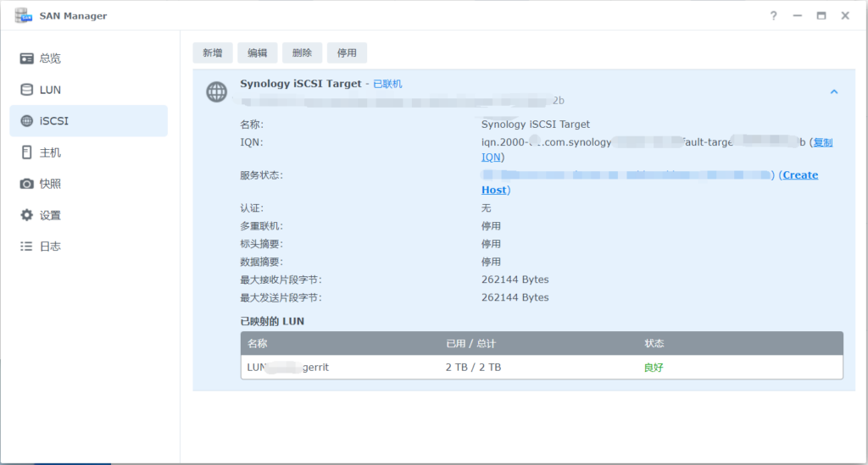Click the Create Host link
868x465 pixels.
(798, 175)
